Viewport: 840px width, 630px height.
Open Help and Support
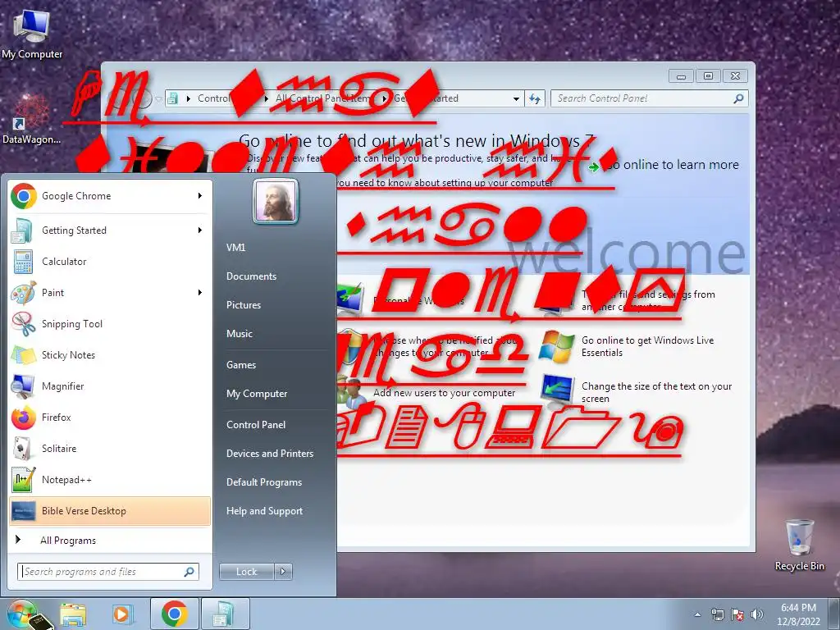[265, 511]
